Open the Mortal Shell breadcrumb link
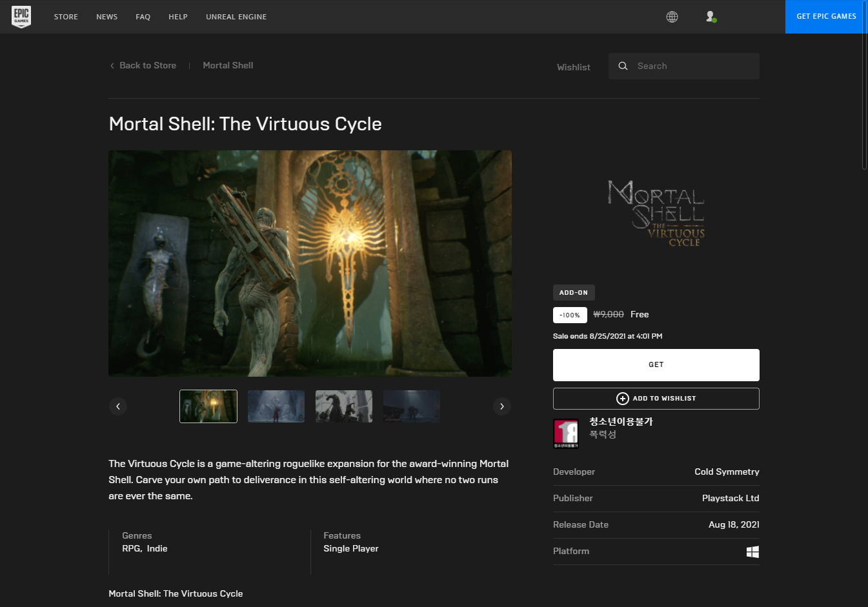 (x=228, y=65)
